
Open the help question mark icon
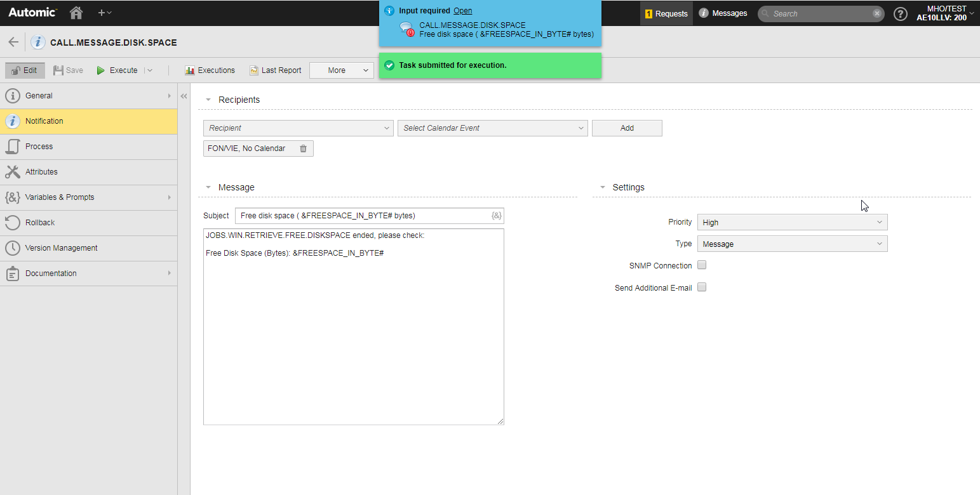pos(900,13)
